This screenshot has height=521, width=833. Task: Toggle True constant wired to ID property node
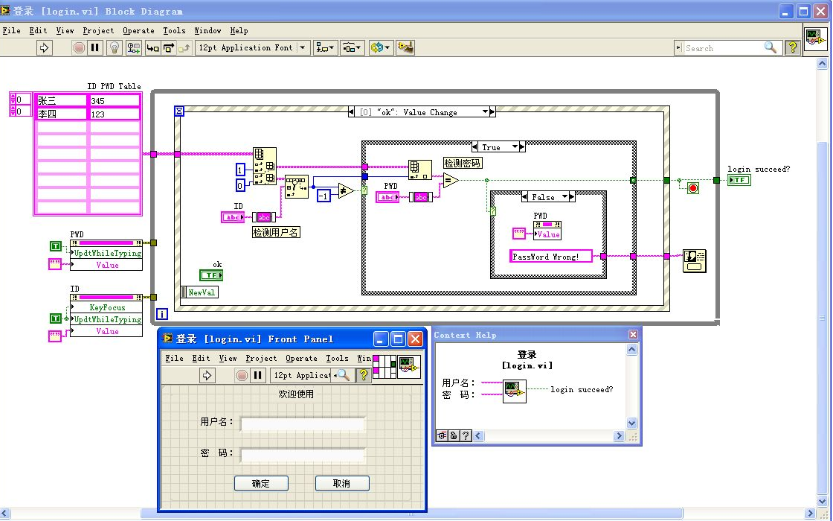(x=56, y=318)
